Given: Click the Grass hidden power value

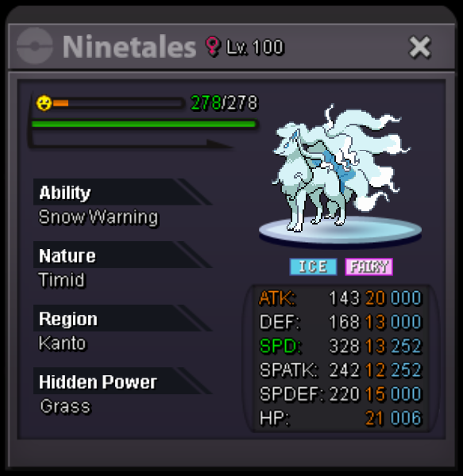Looking at the screenshot, I should coord(66,406).
